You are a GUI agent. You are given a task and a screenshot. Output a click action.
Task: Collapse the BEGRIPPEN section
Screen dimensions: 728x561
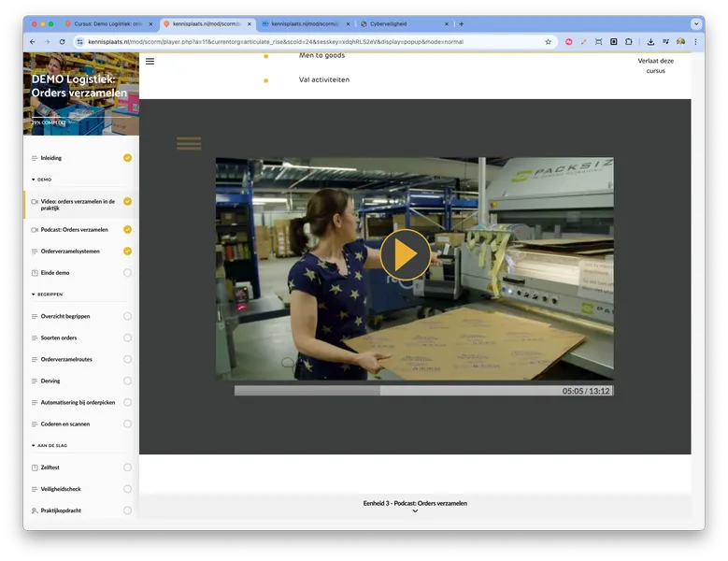[x=47, y=295]
